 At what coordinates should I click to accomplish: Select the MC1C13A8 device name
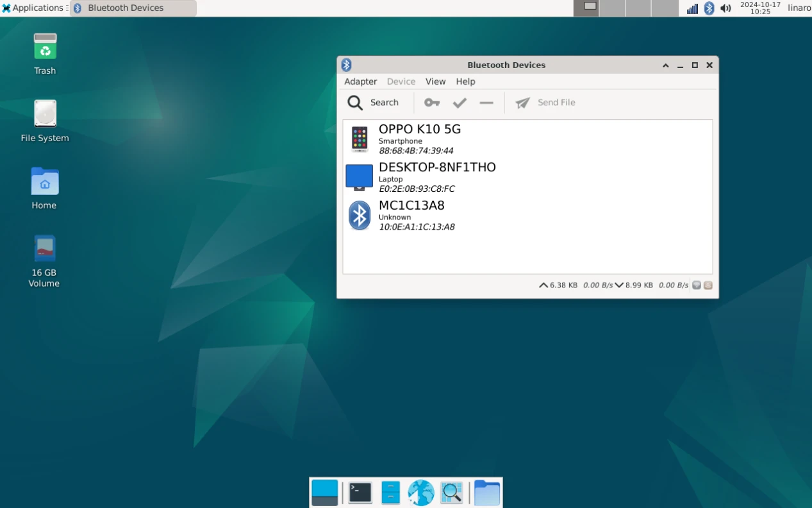(411, 205)
